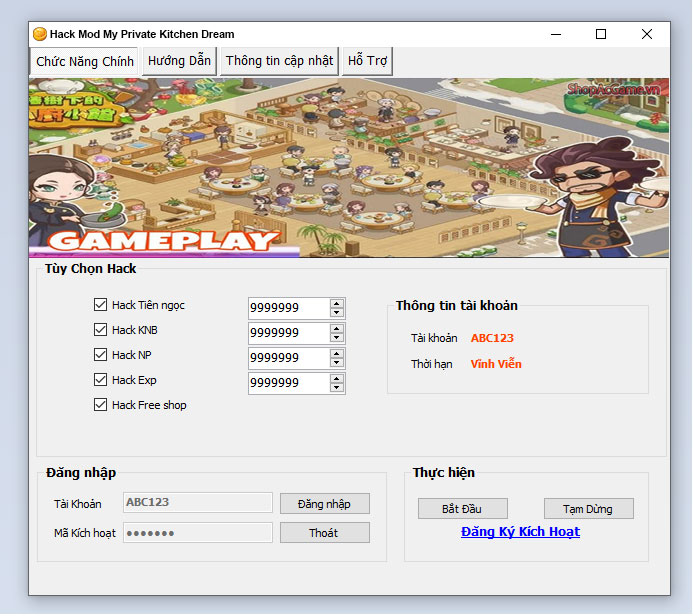Lower the Hack Exp value with down arrow
693x616 pixels.
[337, 388]
